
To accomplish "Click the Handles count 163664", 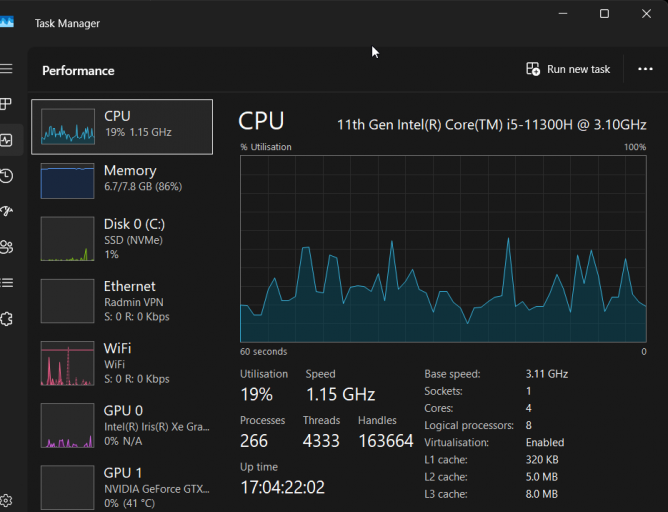I will (x=386, y=441).
